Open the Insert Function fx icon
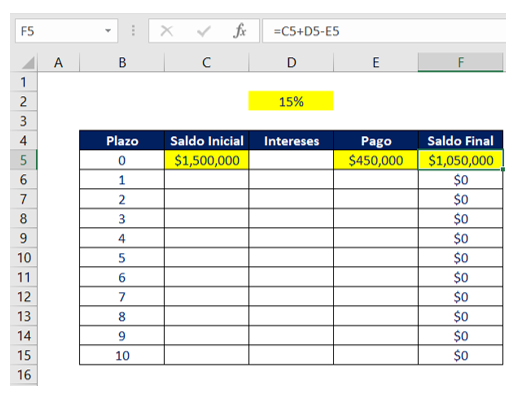Screen dimensions: 523x403 (x=239, y=31)
